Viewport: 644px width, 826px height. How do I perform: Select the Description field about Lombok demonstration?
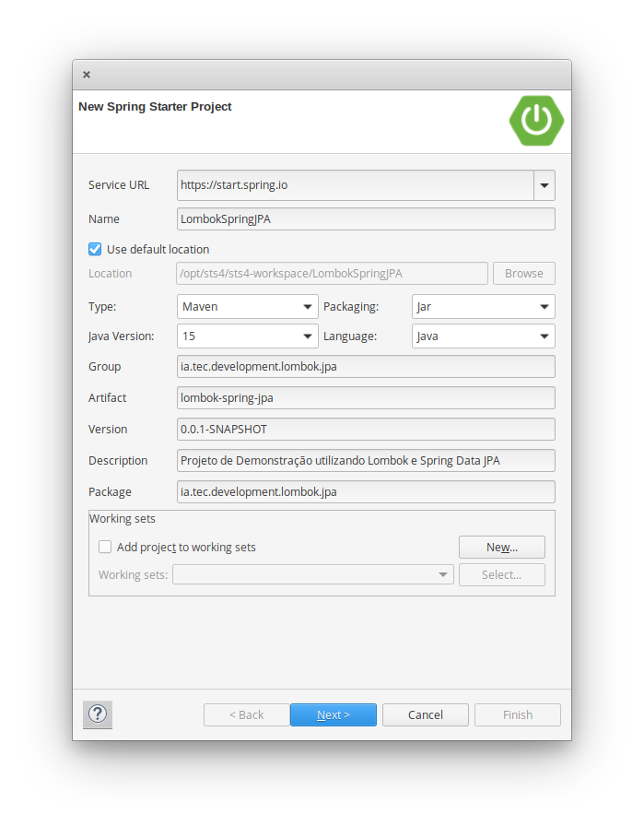click(366, 460)
